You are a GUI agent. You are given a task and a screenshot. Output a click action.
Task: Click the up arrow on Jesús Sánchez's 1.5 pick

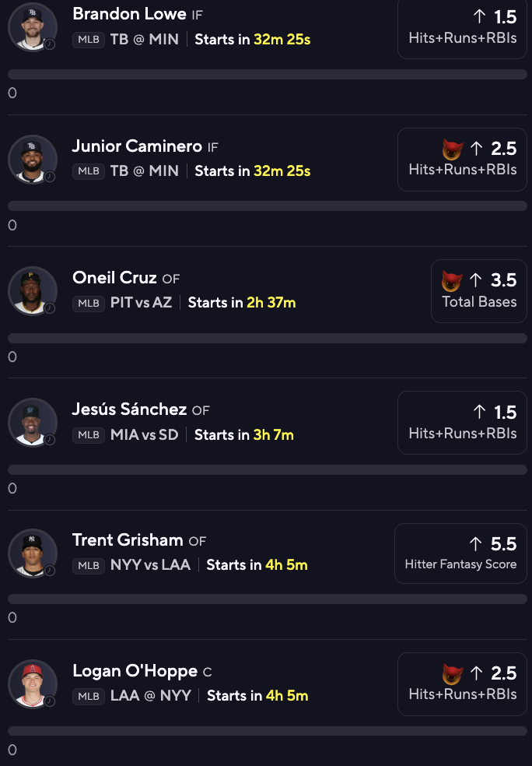480,412
